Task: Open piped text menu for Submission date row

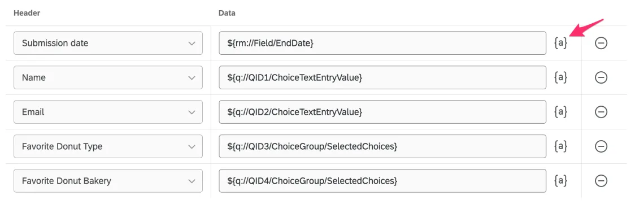Action: (x=560, y=43)
